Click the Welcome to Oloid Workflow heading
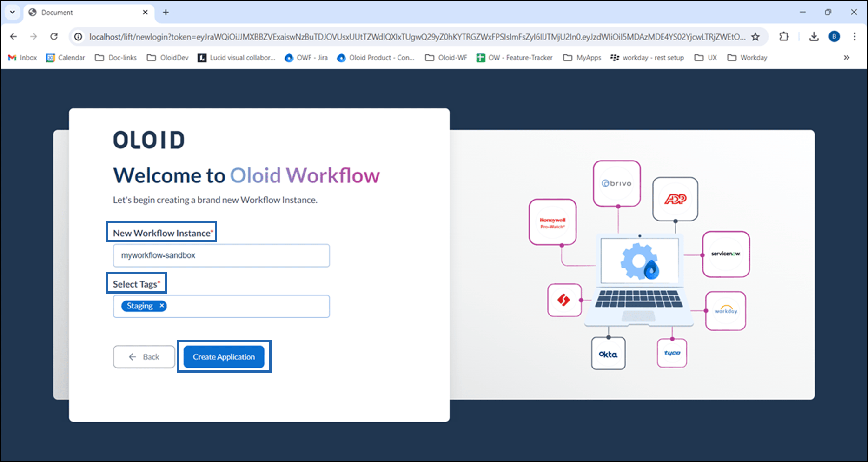868x462 pixels. (x=246, y=175)
